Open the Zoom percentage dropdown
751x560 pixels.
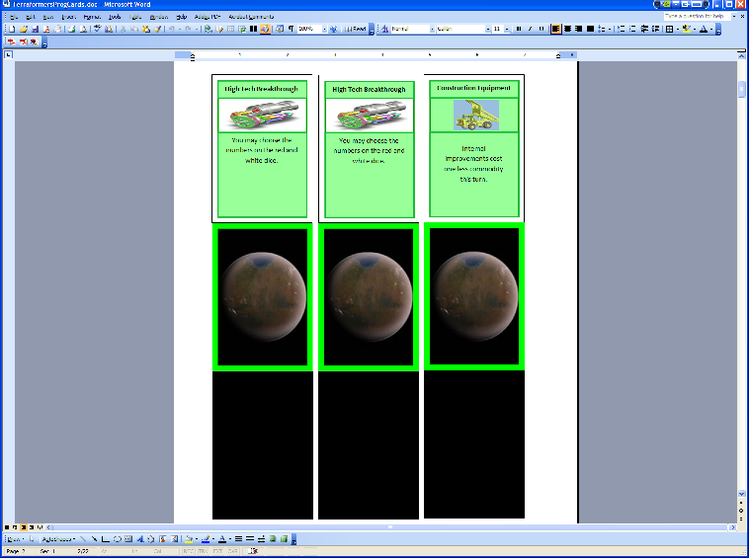point(324,30)
